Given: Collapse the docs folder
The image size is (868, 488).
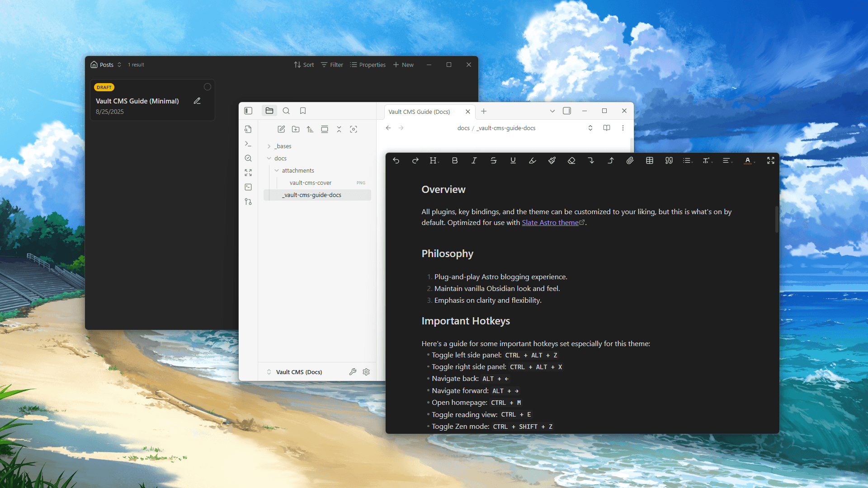Looking at the screenshot, I should coord(269,158).
